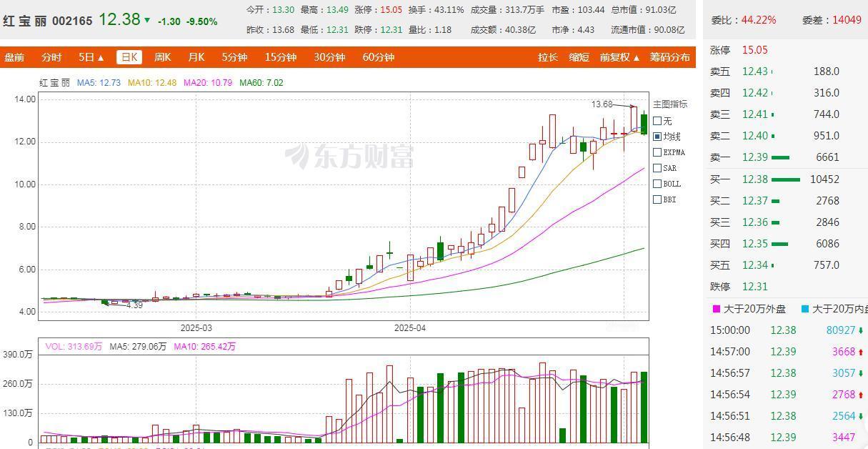868x449 pixels.
Task: Click the green down-arrow beside volume 80927
Action: tap(861, 330)
